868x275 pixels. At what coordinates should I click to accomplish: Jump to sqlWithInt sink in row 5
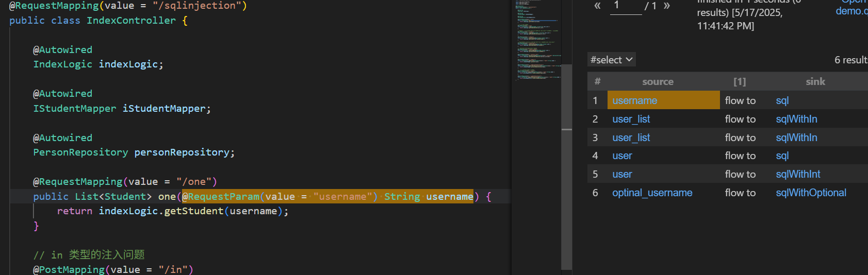coord(798,174)
